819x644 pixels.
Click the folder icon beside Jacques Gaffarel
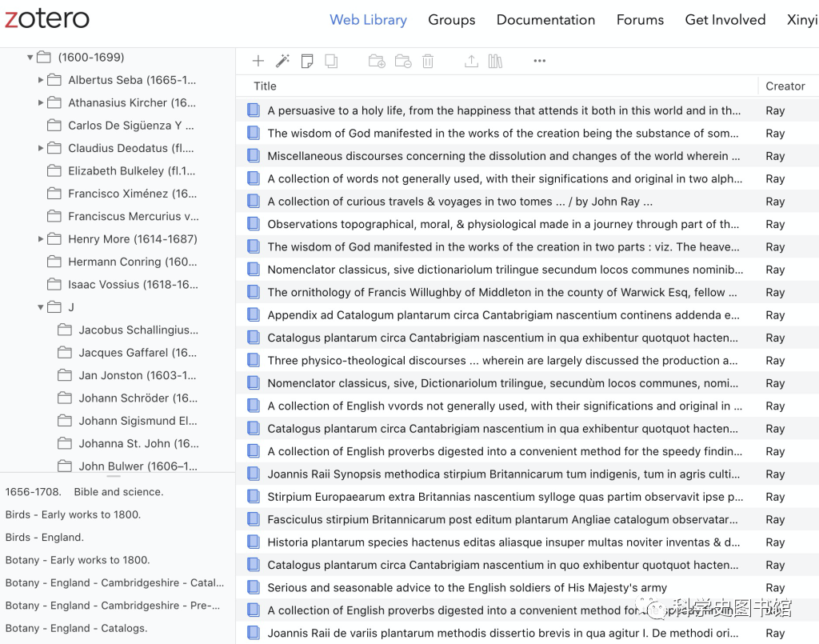(65, 353)
